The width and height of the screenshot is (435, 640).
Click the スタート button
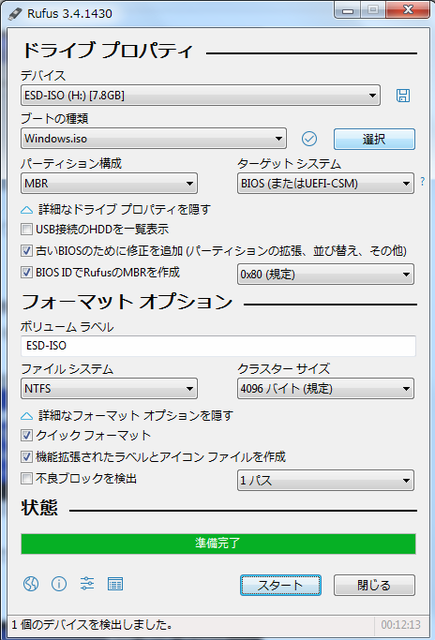pyautogui.click(x=281, y=585)
